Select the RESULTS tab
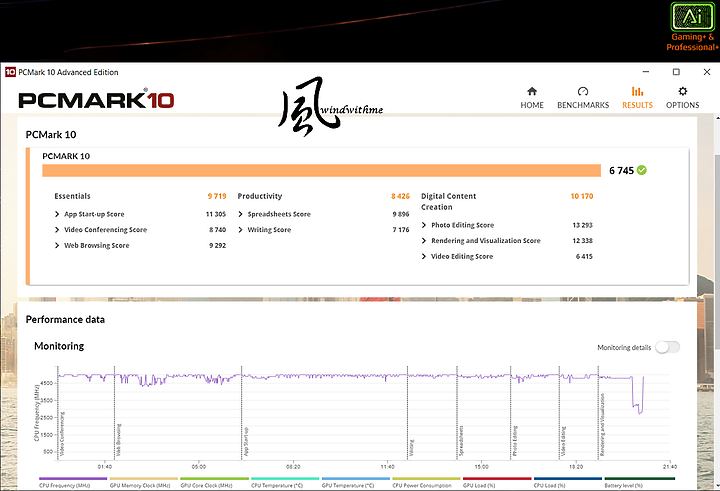Viewport: 720px width, 491px height. tap(637, 98)
